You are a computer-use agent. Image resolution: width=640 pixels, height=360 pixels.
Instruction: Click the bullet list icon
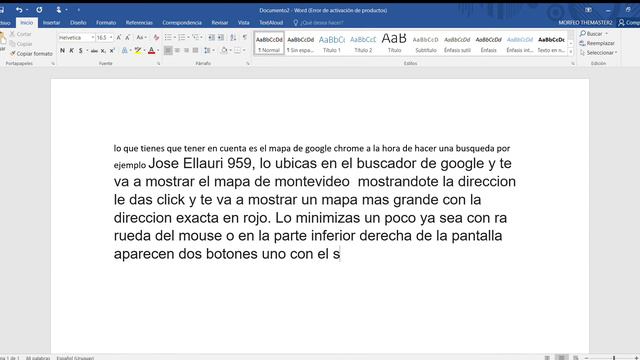pos(168,38)
